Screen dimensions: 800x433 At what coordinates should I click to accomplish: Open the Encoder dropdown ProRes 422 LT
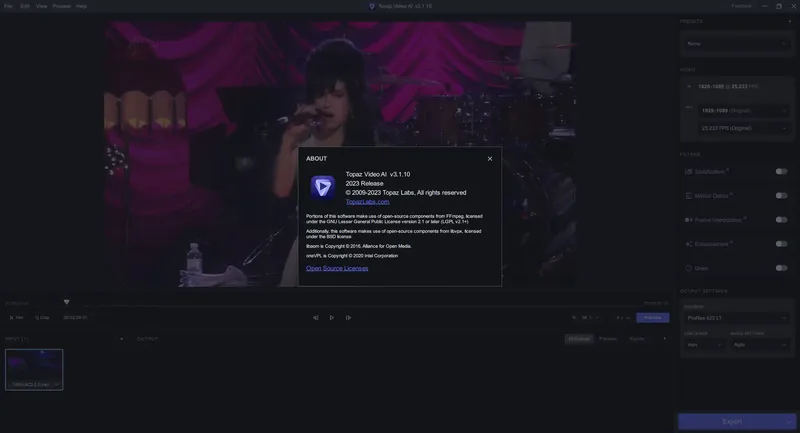[736, 318]
